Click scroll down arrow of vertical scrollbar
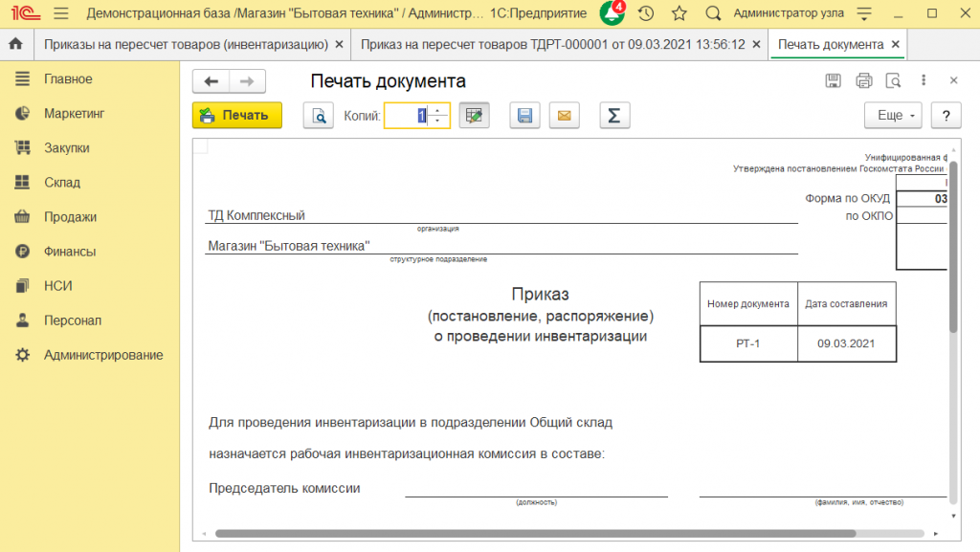Image resolution: width=980 pixels, height=552 pixels. pyautogui.click(x=953, y=517)
